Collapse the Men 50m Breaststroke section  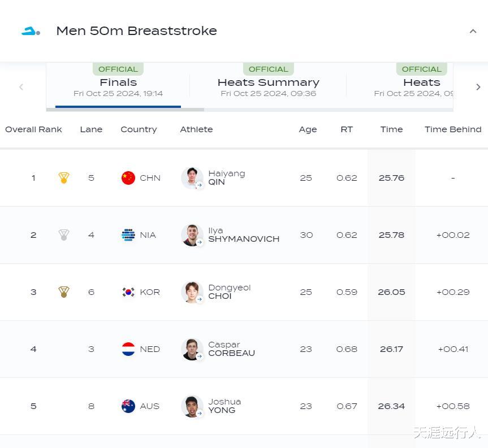pos(473,31)
